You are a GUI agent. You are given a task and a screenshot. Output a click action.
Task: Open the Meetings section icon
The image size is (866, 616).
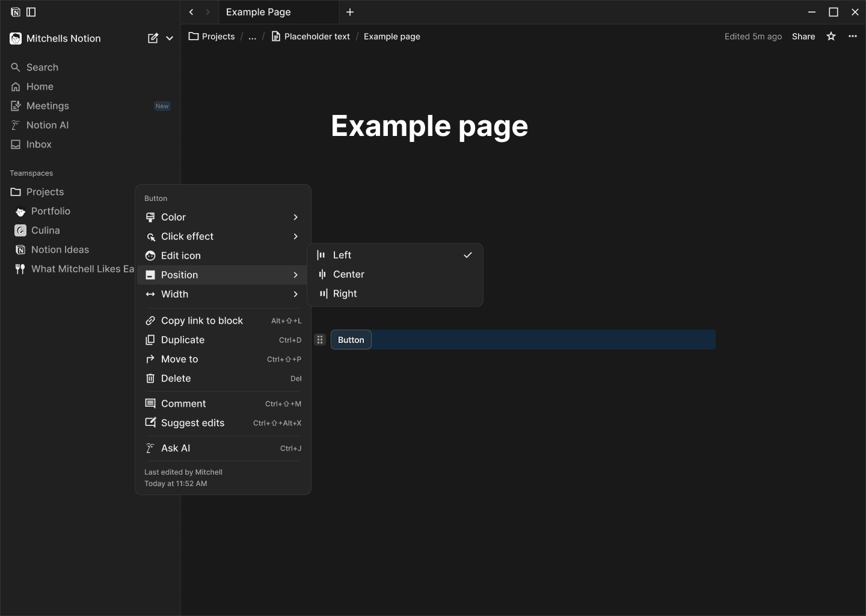tap(16, 106)
